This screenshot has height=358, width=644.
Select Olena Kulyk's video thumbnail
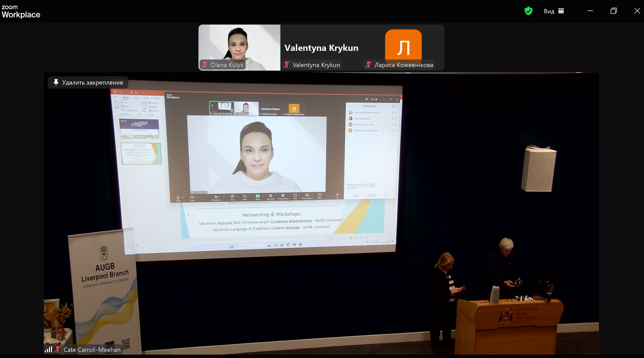pos(239,48)
